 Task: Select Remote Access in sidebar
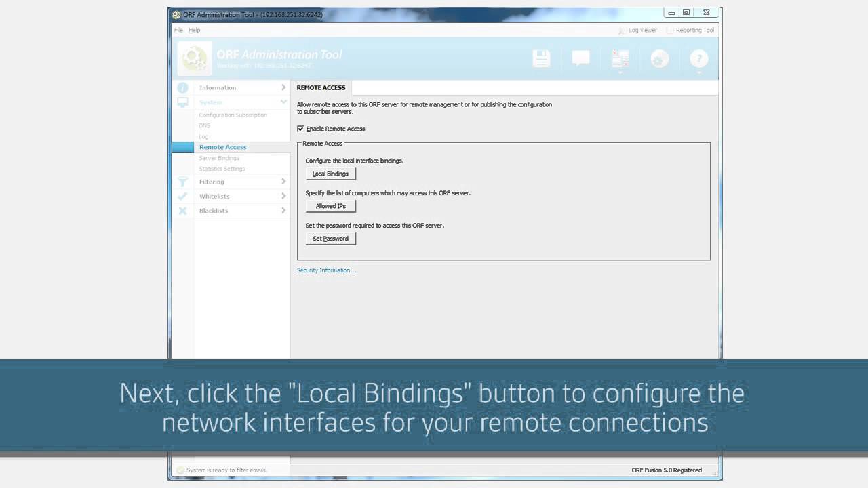pyautogui.click(x=222, y=147)
